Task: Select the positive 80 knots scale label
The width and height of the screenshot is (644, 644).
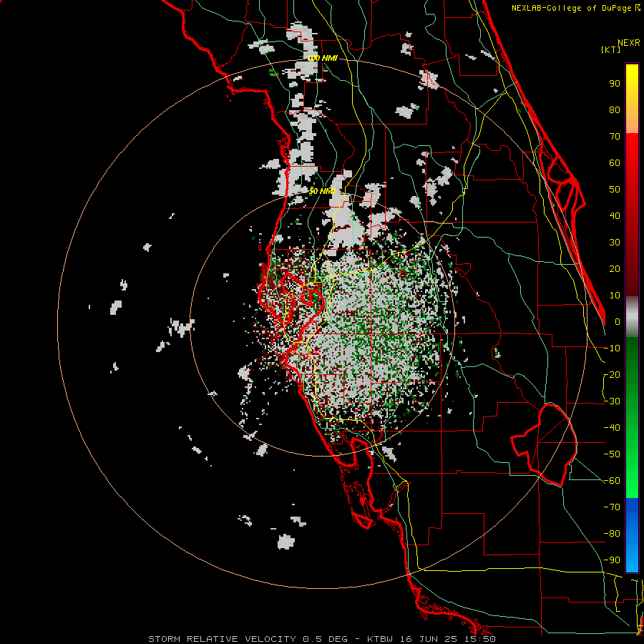Action: click(615, 110)
